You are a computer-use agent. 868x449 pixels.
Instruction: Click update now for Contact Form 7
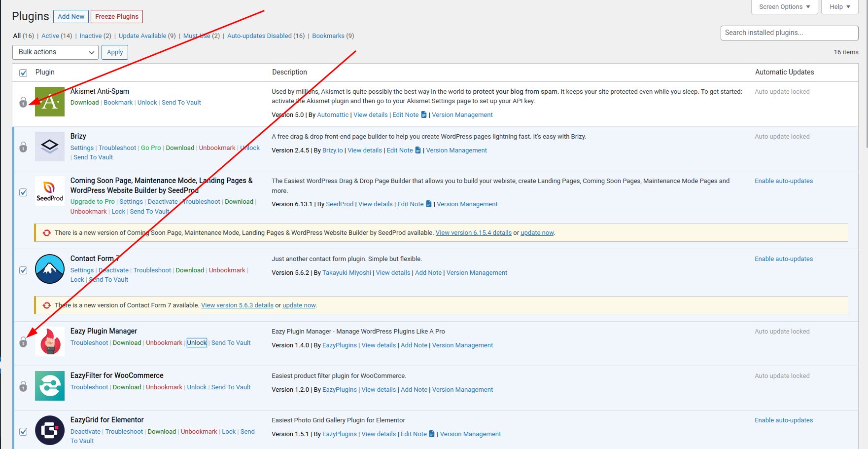299,305
